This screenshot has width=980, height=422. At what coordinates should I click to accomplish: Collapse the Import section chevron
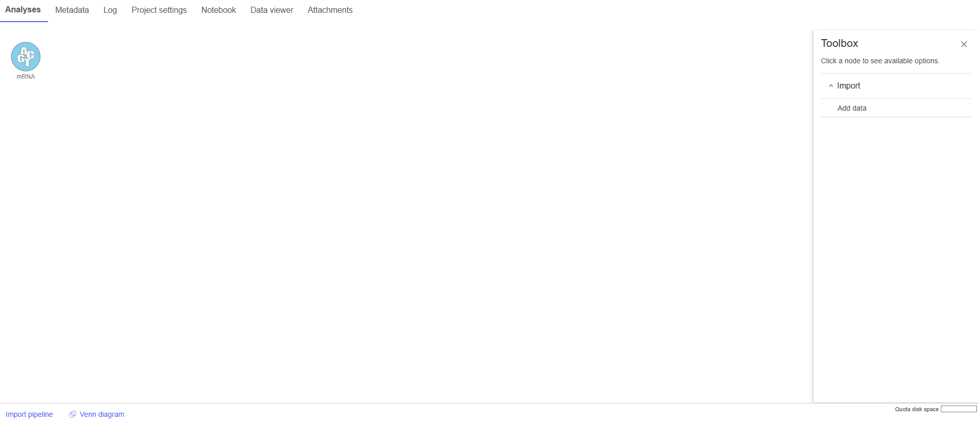(831, 86)
